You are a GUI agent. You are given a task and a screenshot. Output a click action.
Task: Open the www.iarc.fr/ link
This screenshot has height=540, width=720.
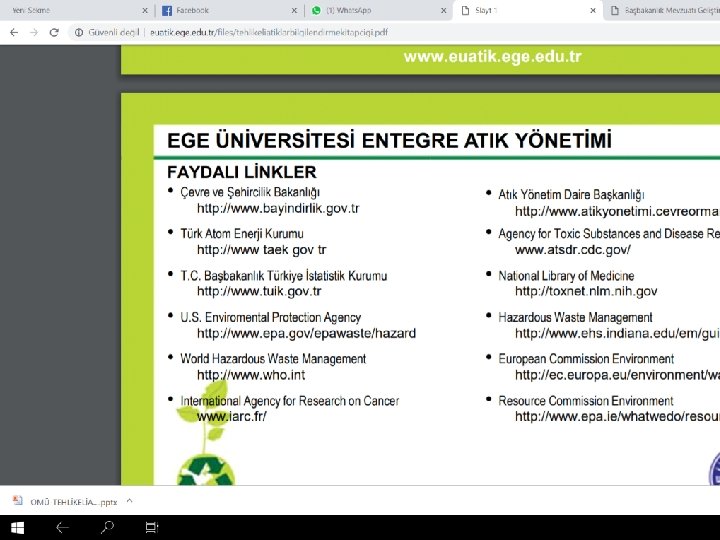[x=231, y=416]
